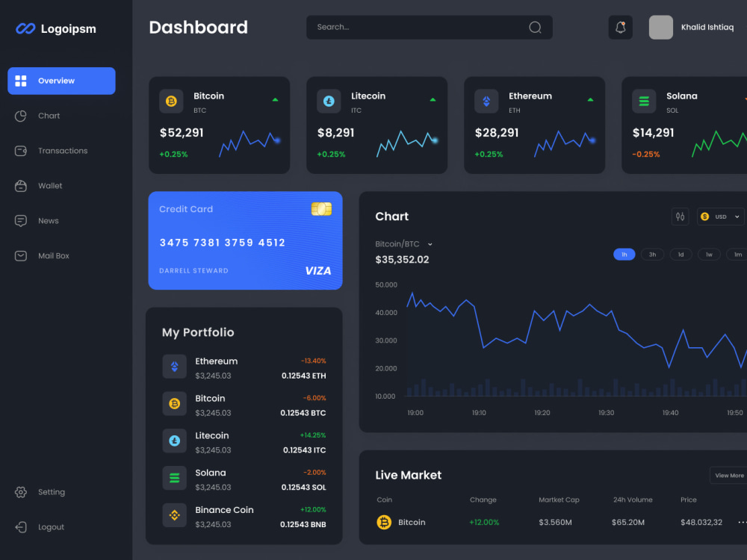Click the Ethereum icon in top card
Screen dimensions: 747x560
point(486,101)
